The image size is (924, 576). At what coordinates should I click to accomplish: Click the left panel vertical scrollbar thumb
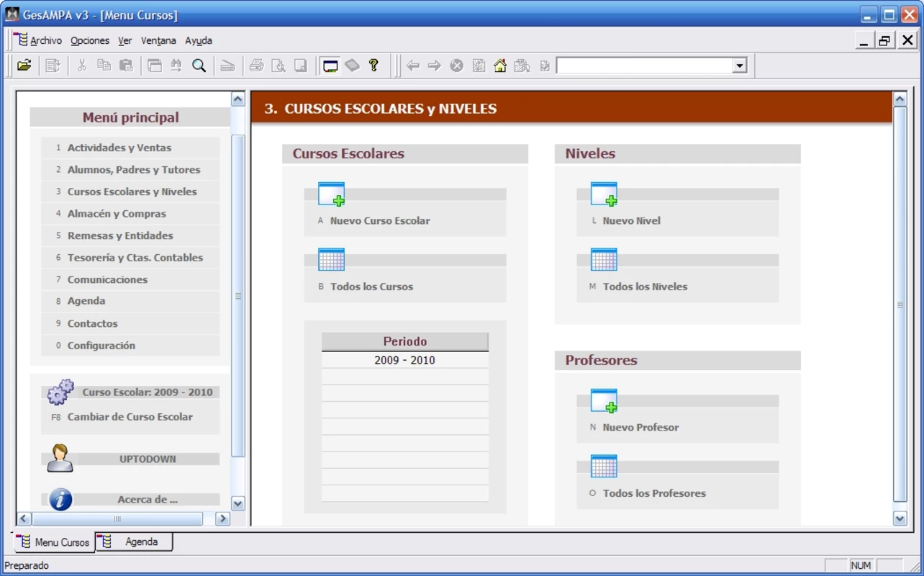238,295
